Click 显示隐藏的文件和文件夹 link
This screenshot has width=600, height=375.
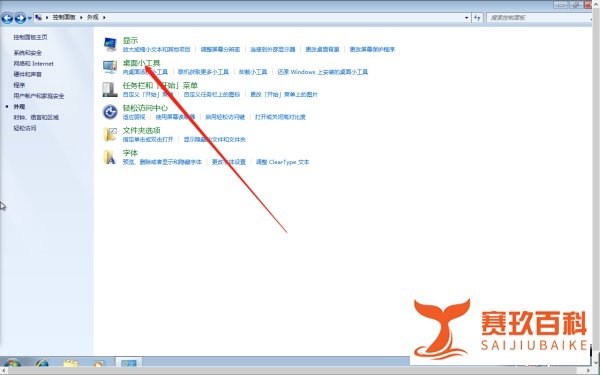coord(215,140)
